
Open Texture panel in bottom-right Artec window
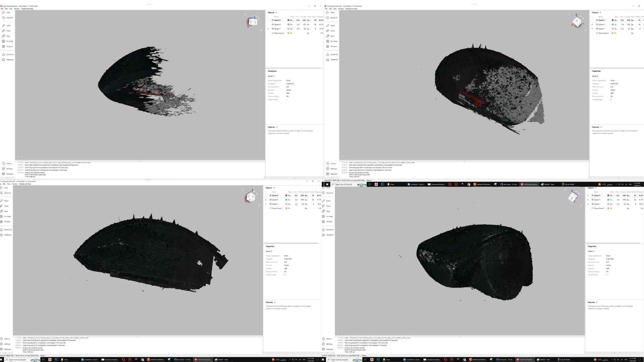pos(327,222)
